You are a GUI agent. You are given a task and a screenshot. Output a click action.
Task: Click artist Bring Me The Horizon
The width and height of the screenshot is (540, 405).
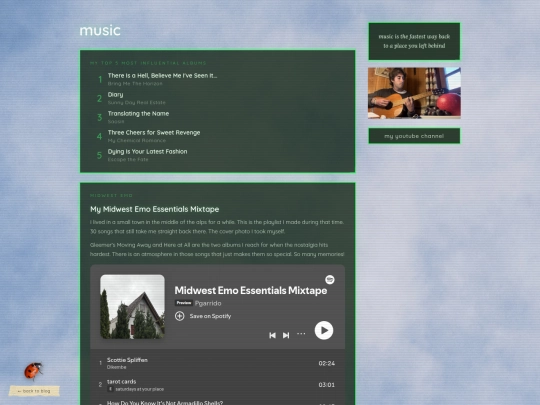(x=135, y=84)
